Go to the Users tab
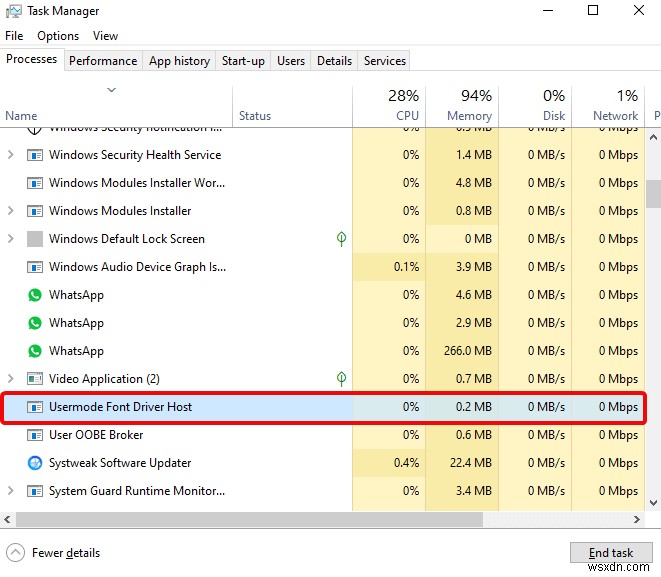 click(291, 61)
